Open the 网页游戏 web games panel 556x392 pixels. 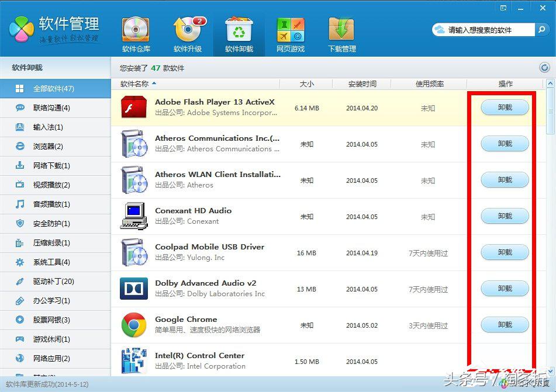coord(290,32)
